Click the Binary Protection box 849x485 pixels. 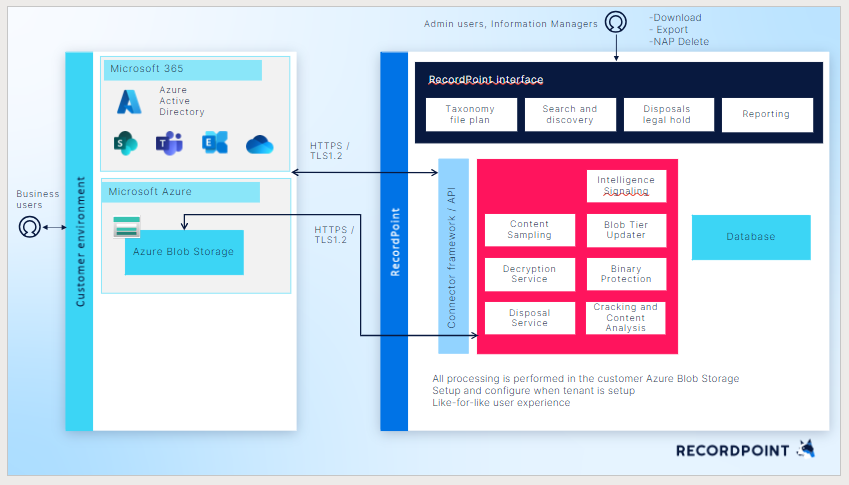pyautogui.click(x=626, y=274)
